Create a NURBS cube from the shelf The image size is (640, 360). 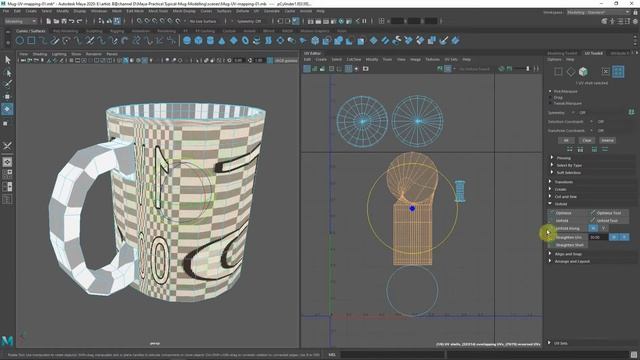[198, 40]
